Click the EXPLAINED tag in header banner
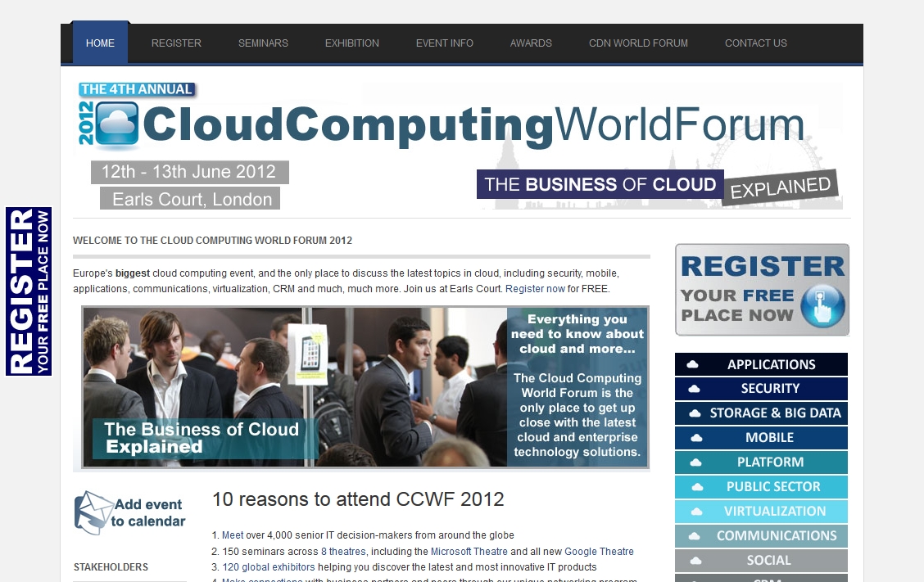The width and height of the screenshot is (924, 582). (x=780, y=188)
